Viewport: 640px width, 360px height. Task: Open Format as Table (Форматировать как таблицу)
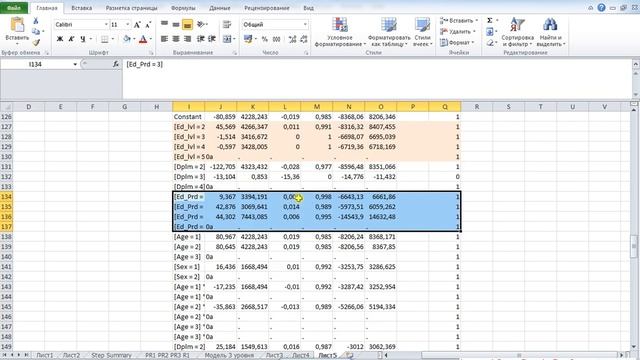pyautogui.click(x=389, y=32)
